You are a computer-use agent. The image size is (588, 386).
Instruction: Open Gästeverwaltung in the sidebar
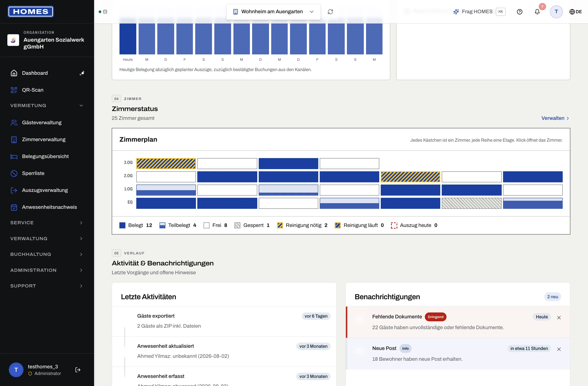47,123
